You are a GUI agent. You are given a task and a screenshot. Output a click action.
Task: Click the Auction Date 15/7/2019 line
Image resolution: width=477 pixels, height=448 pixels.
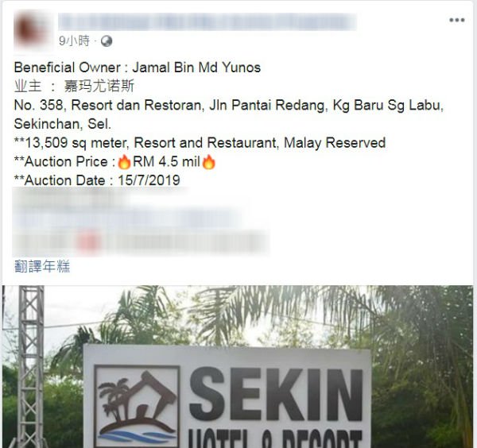click(x=97, y=180)
